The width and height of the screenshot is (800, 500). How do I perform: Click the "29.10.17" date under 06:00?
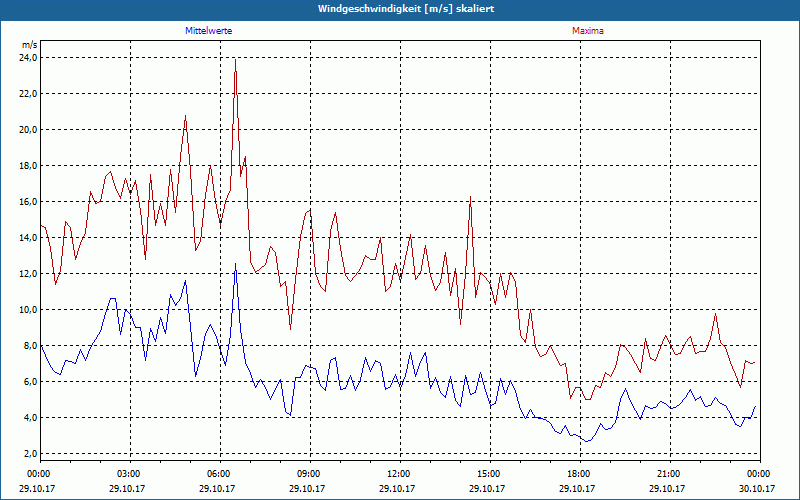(x=217, y=488)
